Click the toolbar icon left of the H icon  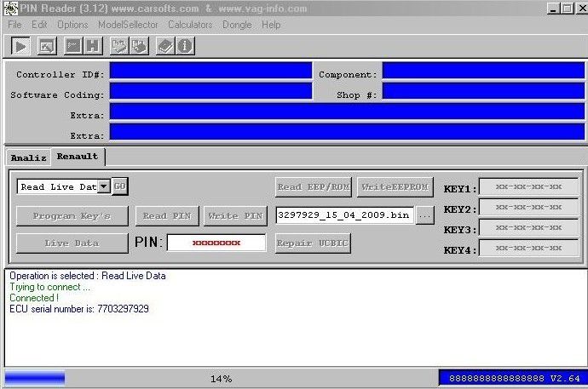point(73,45)
